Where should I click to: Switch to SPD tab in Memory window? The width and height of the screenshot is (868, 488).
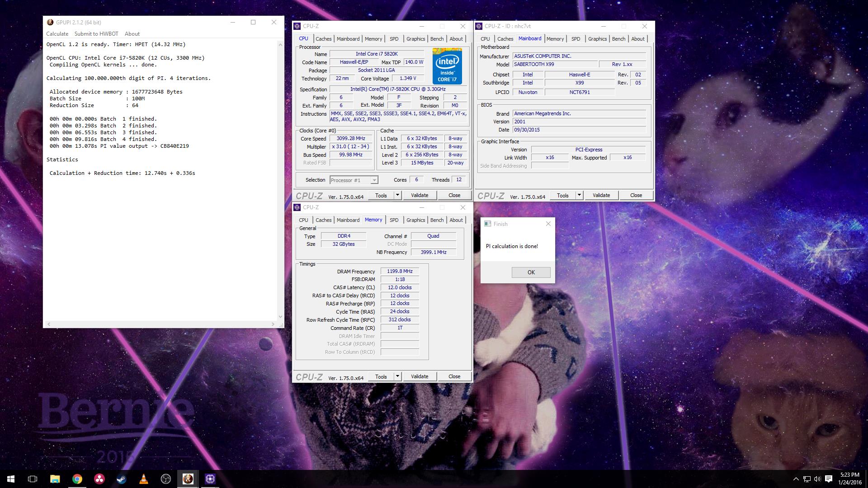click(394, 220)
